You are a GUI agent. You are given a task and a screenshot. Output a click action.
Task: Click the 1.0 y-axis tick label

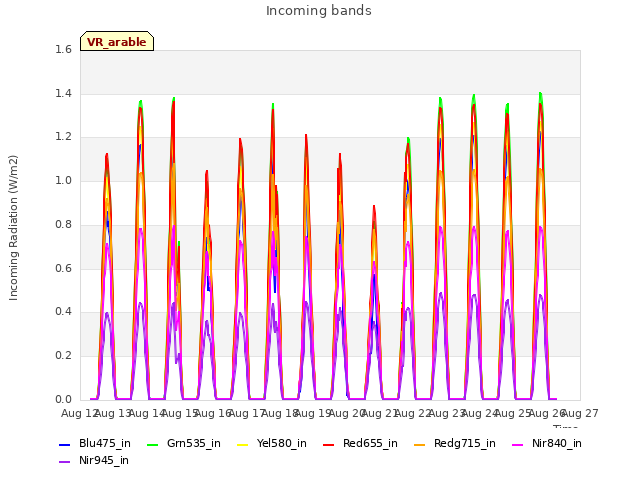[x=63, y=180]
